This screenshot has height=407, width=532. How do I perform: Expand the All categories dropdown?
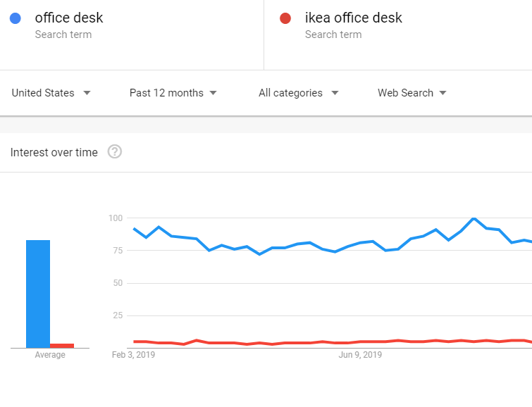point(299,93)
